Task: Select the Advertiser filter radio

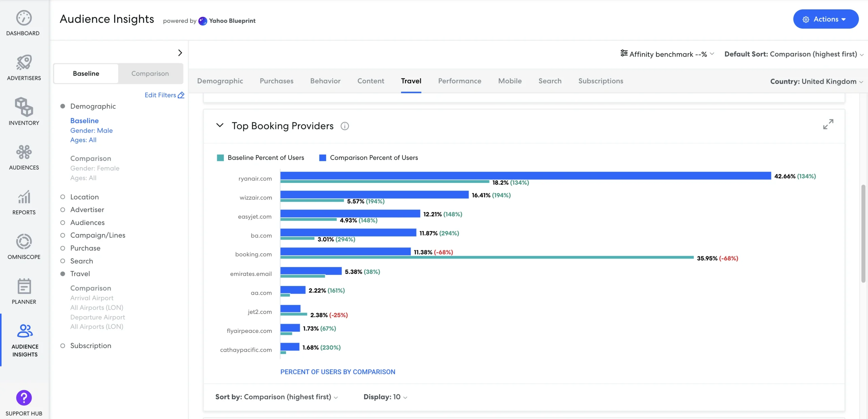Action: 62,210
